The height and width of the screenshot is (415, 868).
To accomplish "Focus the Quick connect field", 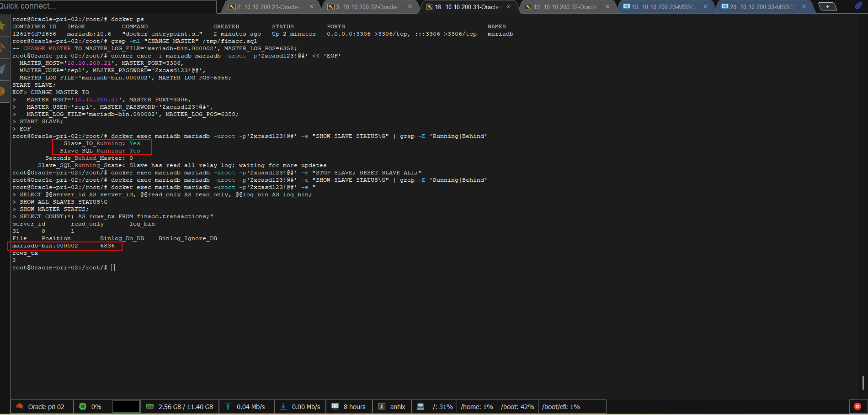I will pos(108,6).
